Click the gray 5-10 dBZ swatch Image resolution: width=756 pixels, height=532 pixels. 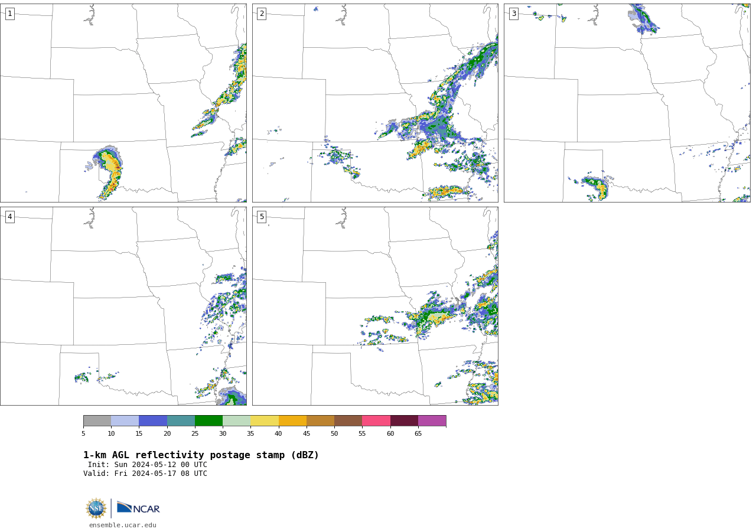97,420
